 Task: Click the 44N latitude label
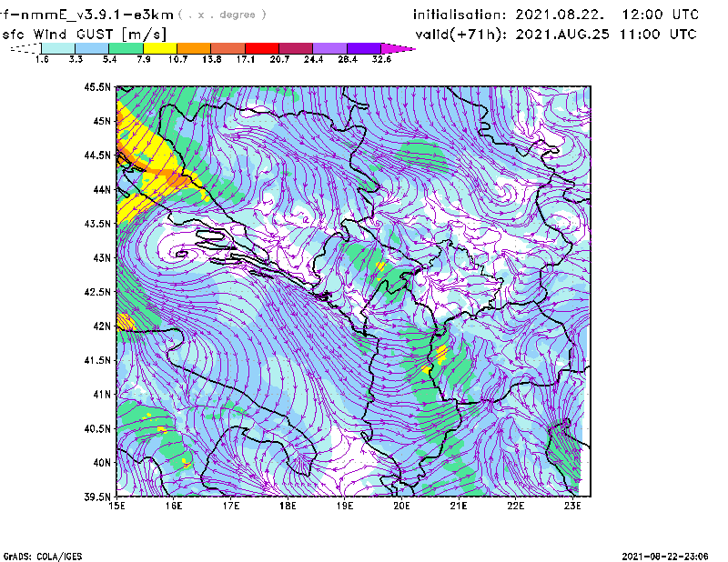pos(102,189)
